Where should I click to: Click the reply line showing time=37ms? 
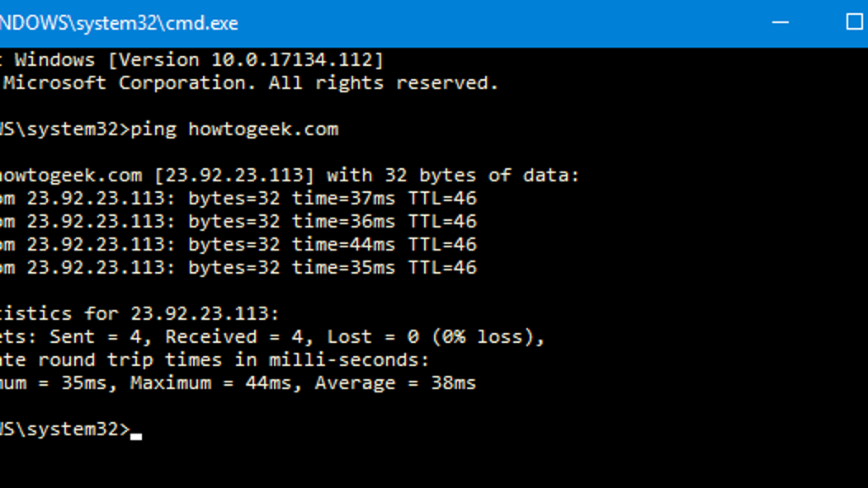pyautogui.click(x=238, y=199)
